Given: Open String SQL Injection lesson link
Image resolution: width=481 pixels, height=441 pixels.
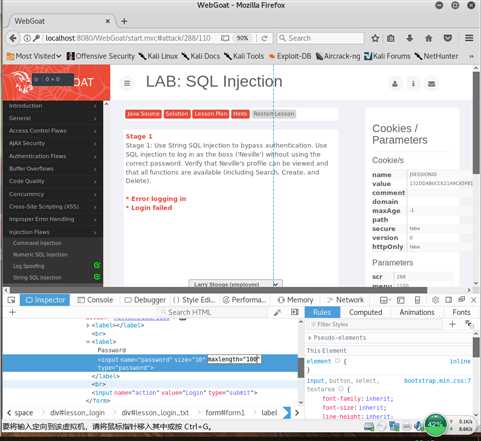Looking at the screenshot, I should (x=37, y=278).
